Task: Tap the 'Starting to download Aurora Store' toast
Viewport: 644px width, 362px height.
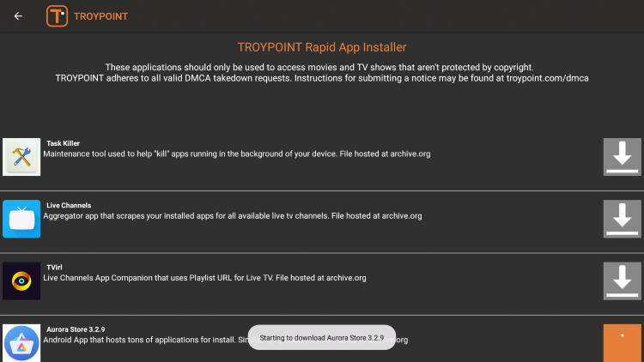Action: click(x=322, y=338)
